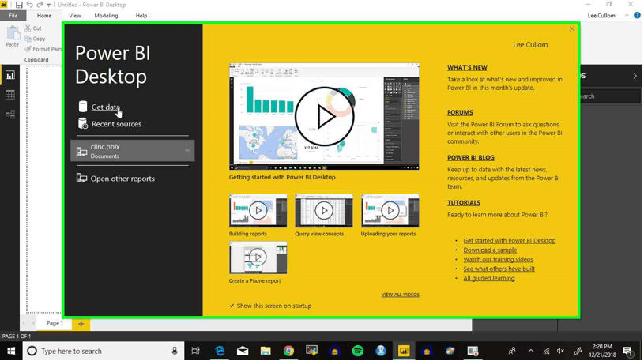Click Open other reports
Screen dimensions: 644x361
122,179
